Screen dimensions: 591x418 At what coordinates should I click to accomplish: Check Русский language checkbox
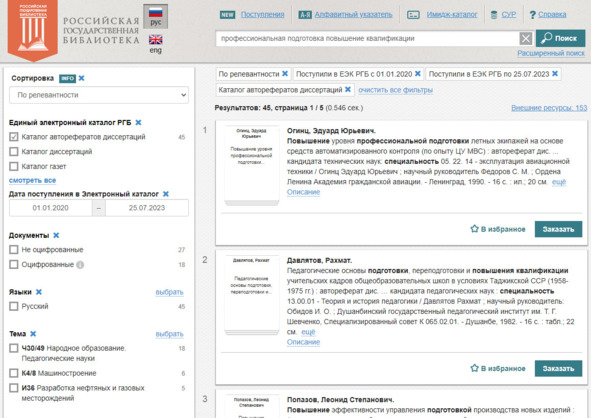[14, 306]
